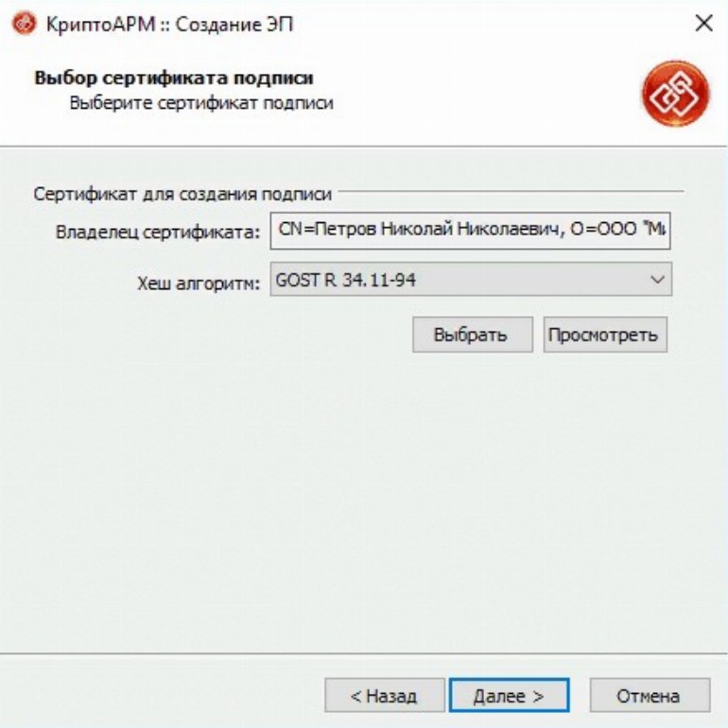Screen dimensions: 728x728
Task: Proceed with the Далее button
Action: (509, 695)
